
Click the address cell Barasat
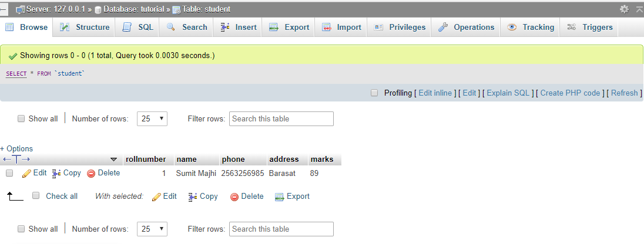[x=282, y=174]
